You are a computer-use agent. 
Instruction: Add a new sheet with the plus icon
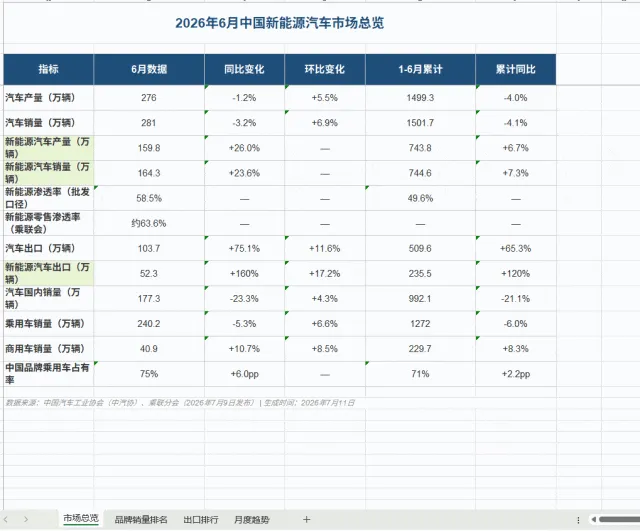point(307,520)
